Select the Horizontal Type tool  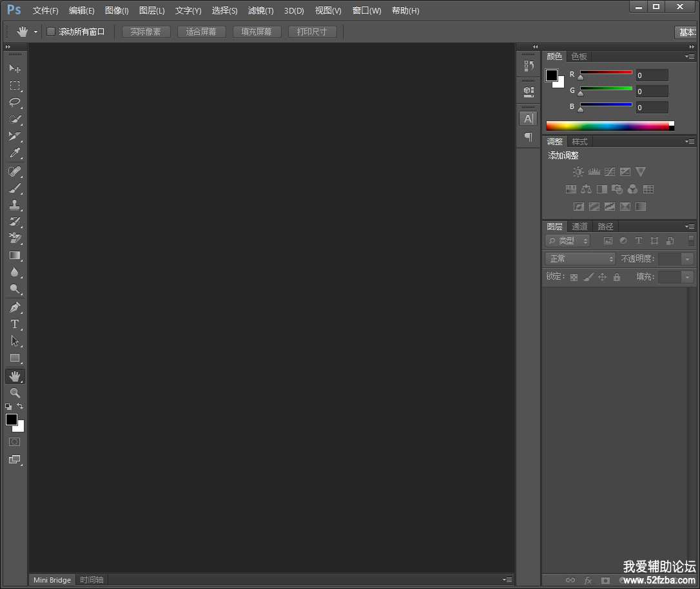(x=15, y=324)
